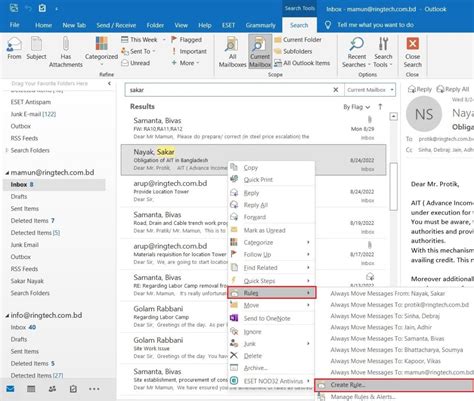Open the Calendar view icon

point(31,389)
